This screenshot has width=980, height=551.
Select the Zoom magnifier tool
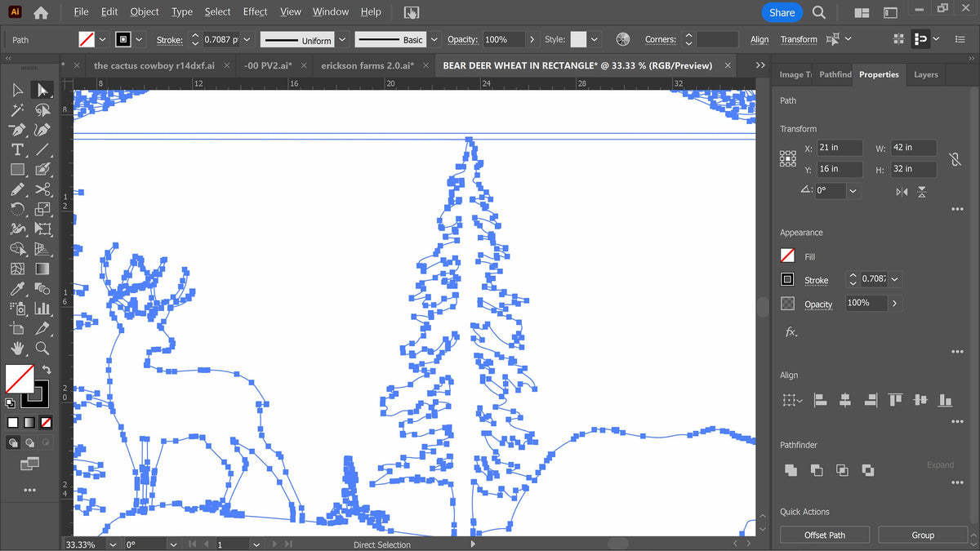point(42,349)
